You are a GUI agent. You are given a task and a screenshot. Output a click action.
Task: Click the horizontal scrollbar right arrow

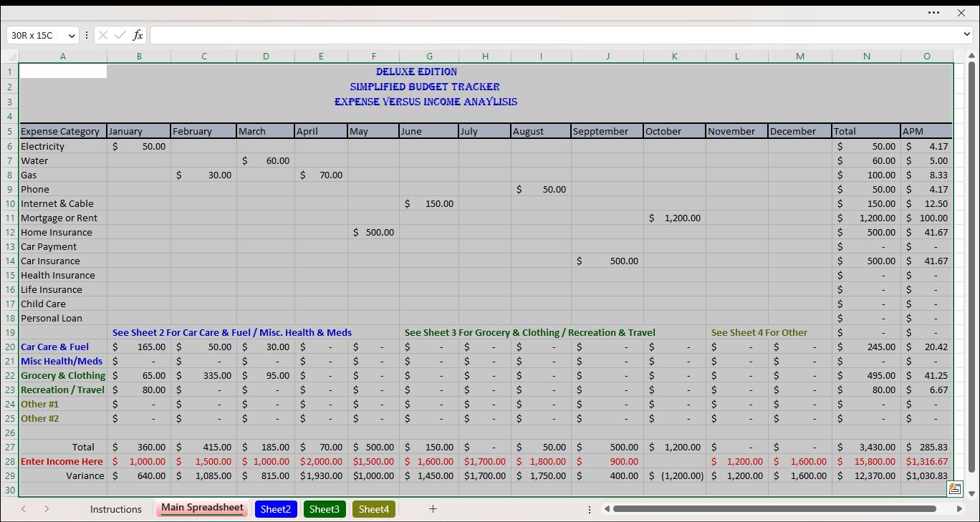point(959,508)
